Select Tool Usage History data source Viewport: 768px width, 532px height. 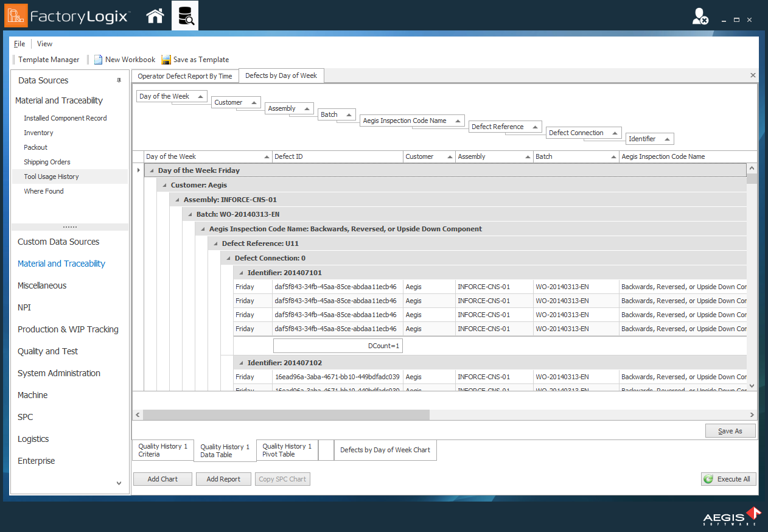pos(51,177)
